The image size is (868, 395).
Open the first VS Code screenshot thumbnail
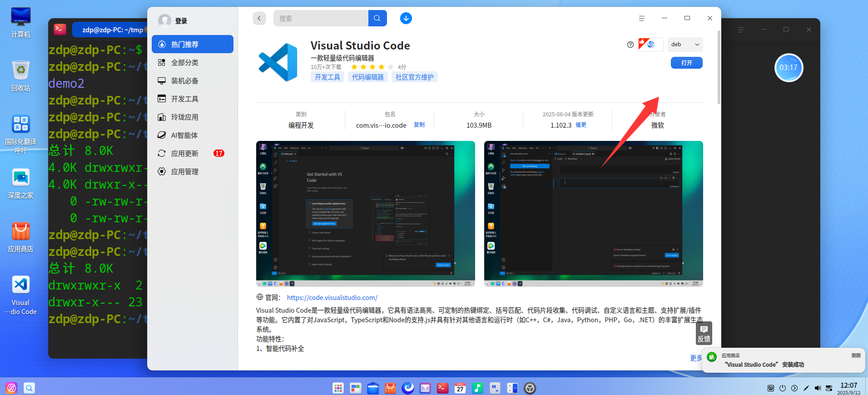366,214
